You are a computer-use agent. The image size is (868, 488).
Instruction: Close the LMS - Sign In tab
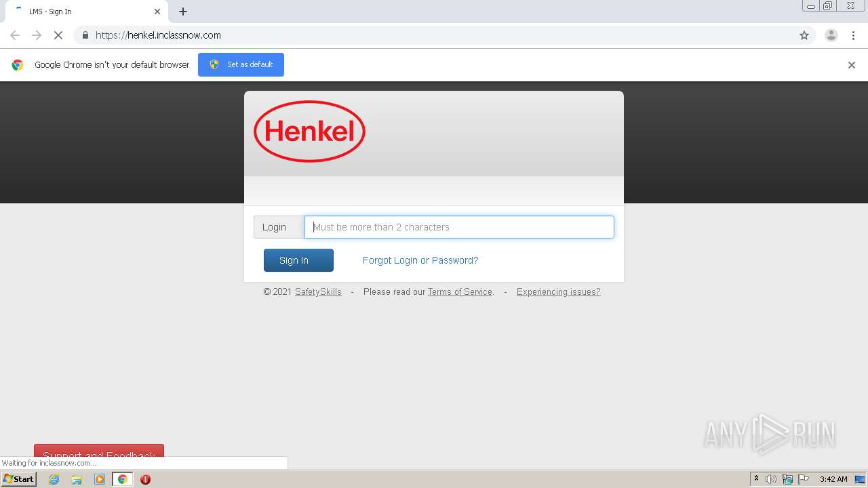157,12
